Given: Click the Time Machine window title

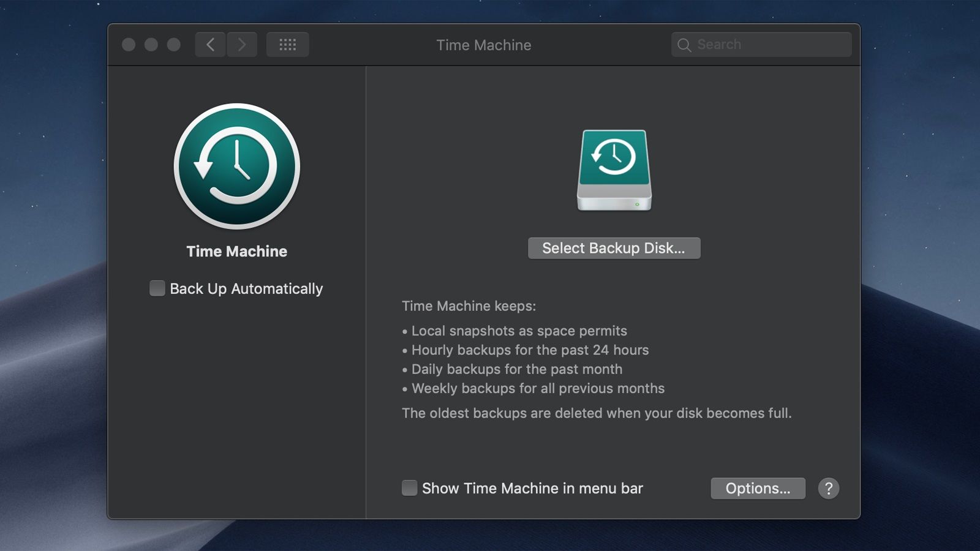Looking at the screenshot, I should point(484,45).
